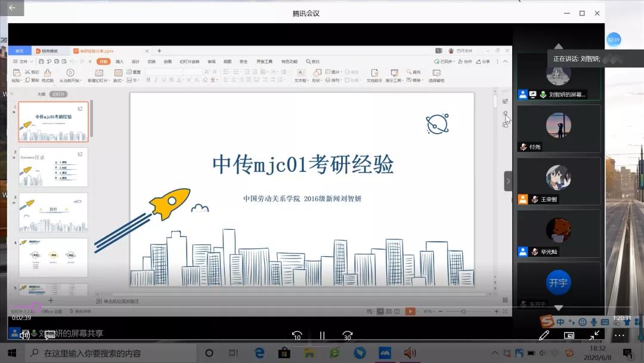Switch to normal view in WPS status bar

[380, 311]
